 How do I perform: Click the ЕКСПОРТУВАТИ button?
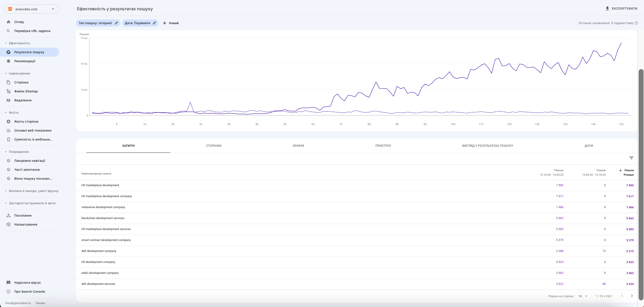(621, 9)
